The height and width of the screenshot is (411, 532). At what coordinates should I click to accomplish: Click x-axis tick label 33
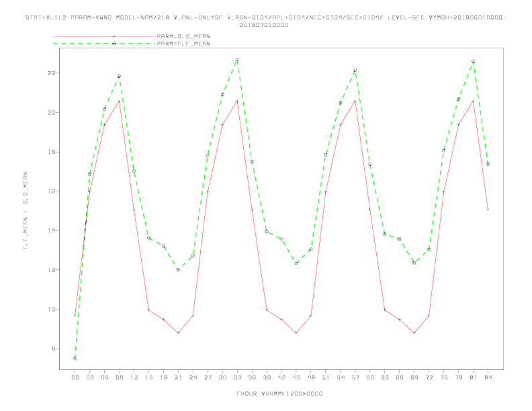[x=237, y=377]
